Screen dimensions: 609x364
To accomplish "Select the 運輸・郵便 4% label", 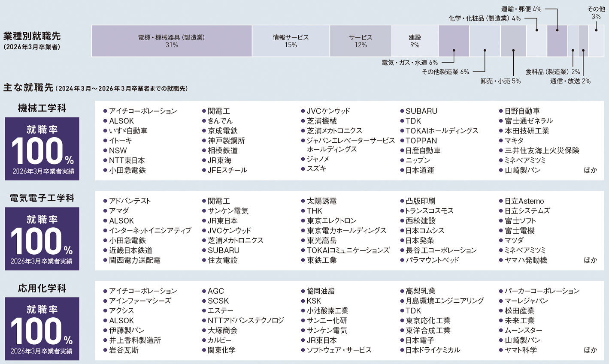I will click(521, 9).
